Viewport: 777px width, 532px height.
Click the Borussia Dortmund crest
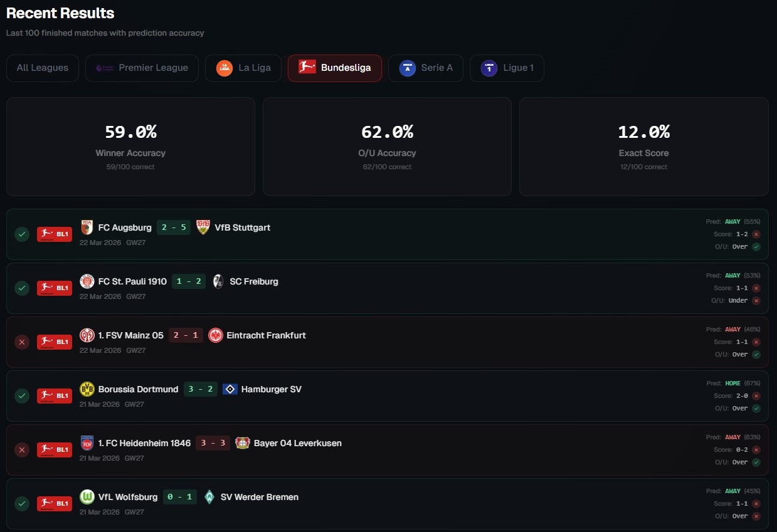coord(87,389)
